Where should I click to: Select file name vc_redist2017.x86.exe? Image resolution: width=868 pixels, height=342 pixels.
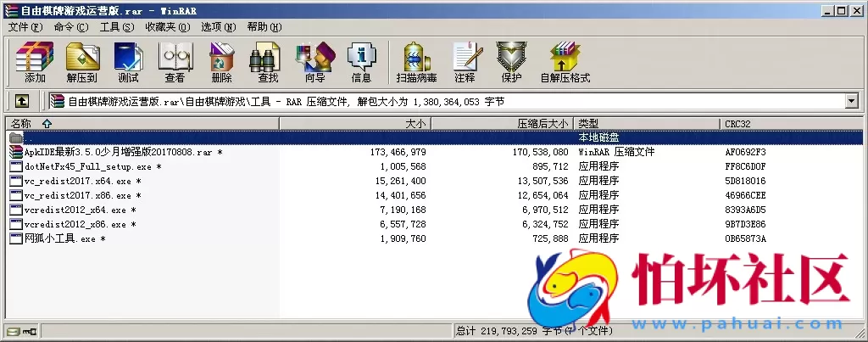(78, 195)
